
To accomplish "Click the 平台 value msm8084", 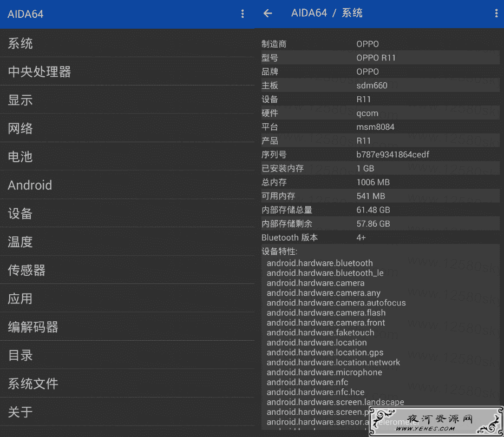I will pos(375,127).
